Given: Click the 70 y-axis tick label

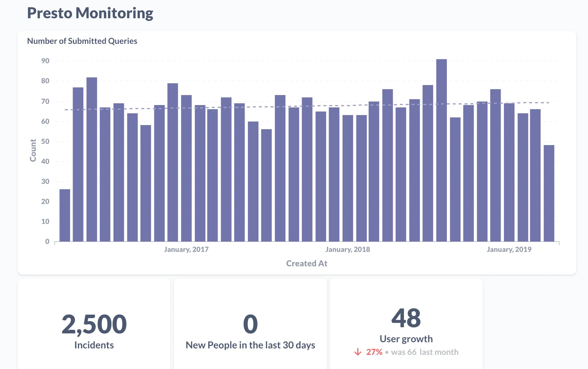Looking at the screenshot, I should coord(45,102).
